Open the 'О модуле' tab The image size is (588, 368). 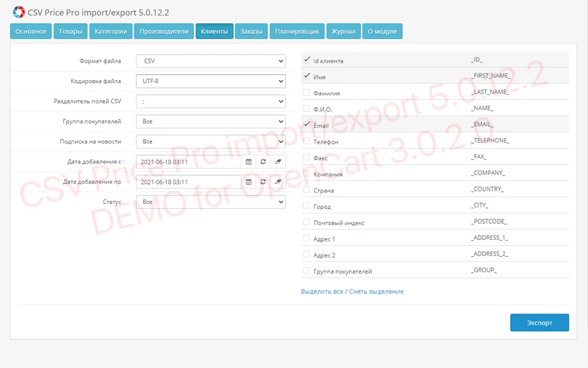pyautogui.click(x=382, y=31)
